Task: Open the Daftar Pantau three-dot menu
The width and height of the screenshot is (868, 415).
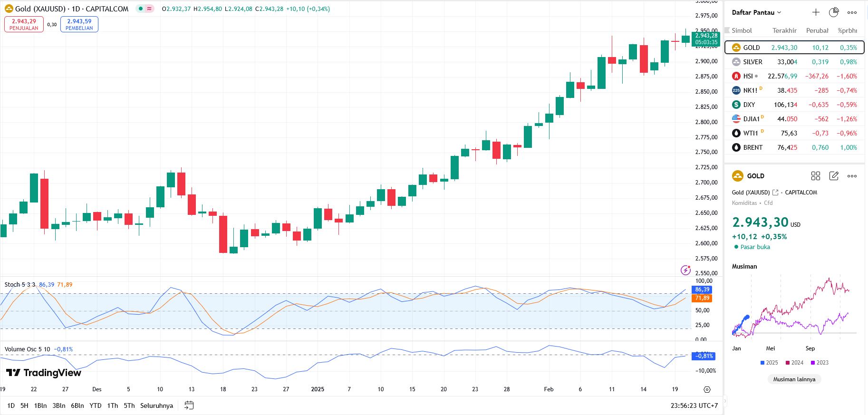Action: (852, 12)
